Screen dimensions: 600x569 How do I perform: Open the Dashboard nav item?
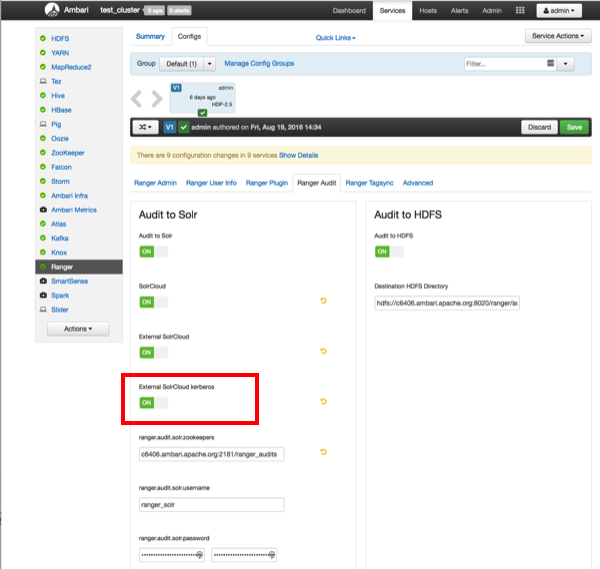[349, 11]
